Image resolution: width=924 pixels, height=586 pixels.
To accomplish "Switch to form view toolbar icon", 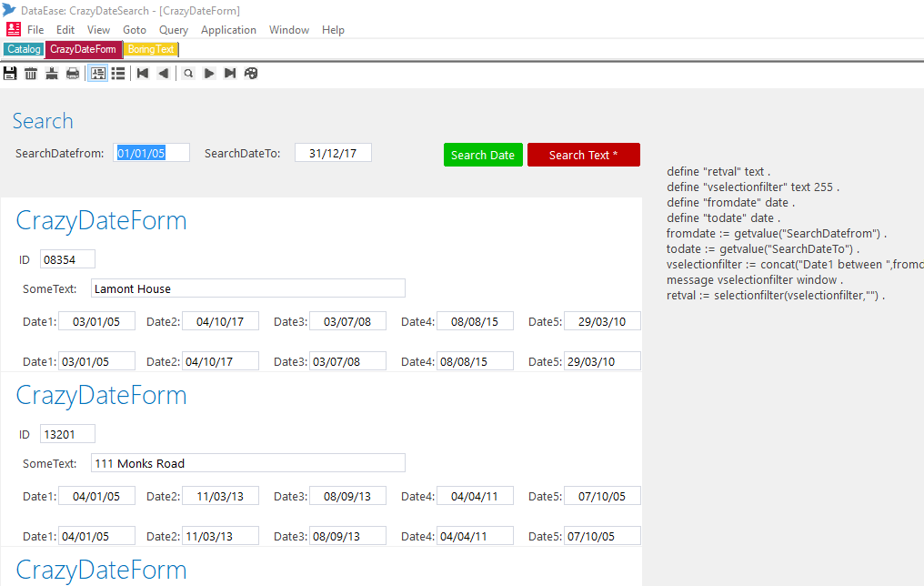I will point(98,73).
